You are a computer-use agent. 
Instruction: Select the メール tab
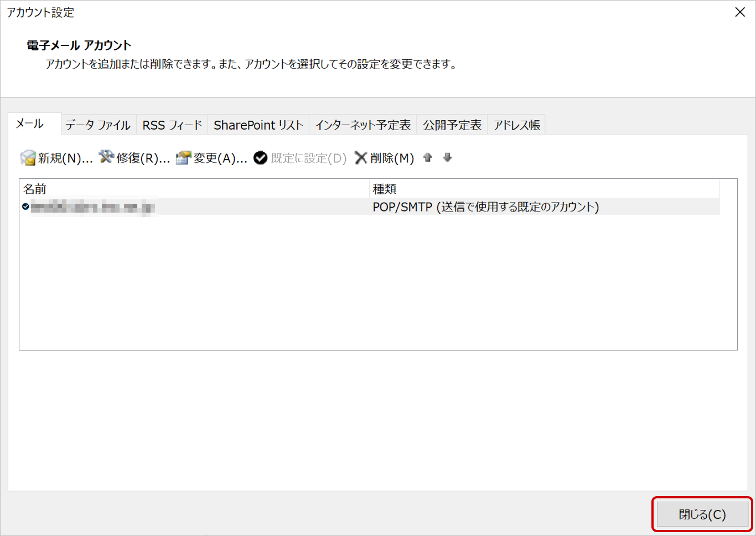pos(30,124)
